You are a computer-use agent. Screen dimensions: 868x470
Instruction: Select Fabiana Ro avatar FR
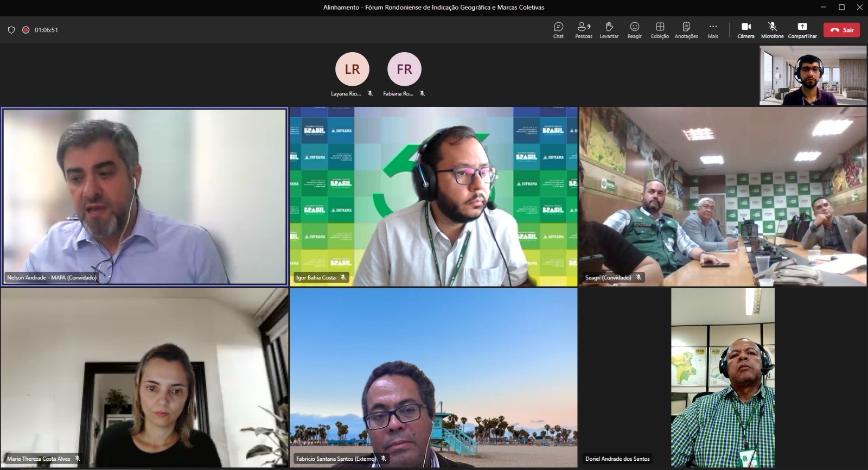[x=404, y=69]
